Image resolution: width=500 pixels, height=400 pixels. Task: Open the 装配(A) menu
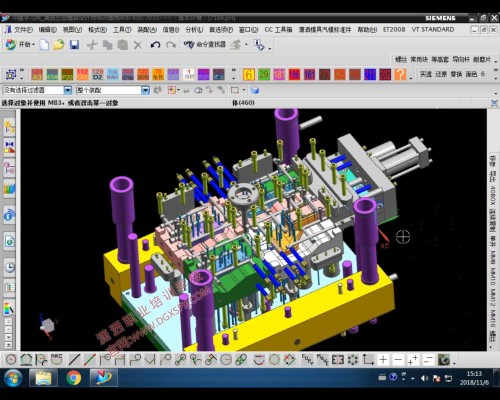pos(147,30)
